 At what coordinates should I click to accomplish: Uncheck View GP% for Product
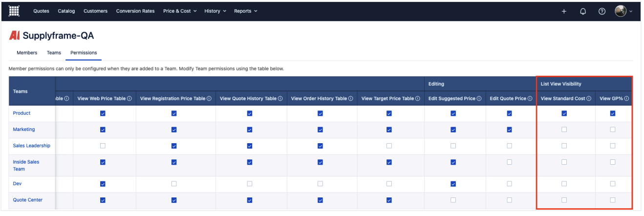point(613,113)
